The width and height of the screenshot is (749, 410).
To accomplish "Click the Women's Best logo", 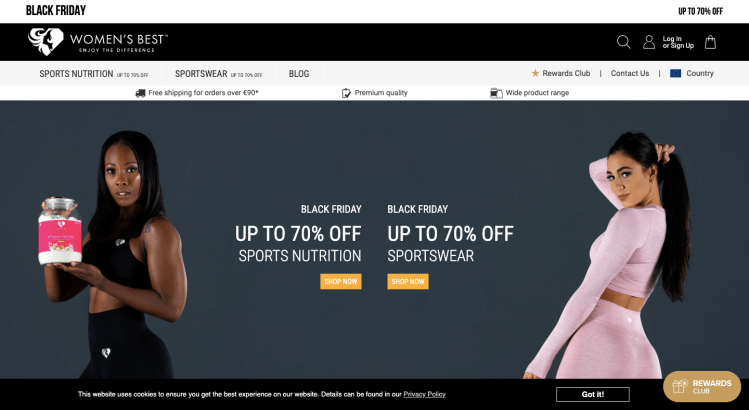I will click(x=98, y=42).
